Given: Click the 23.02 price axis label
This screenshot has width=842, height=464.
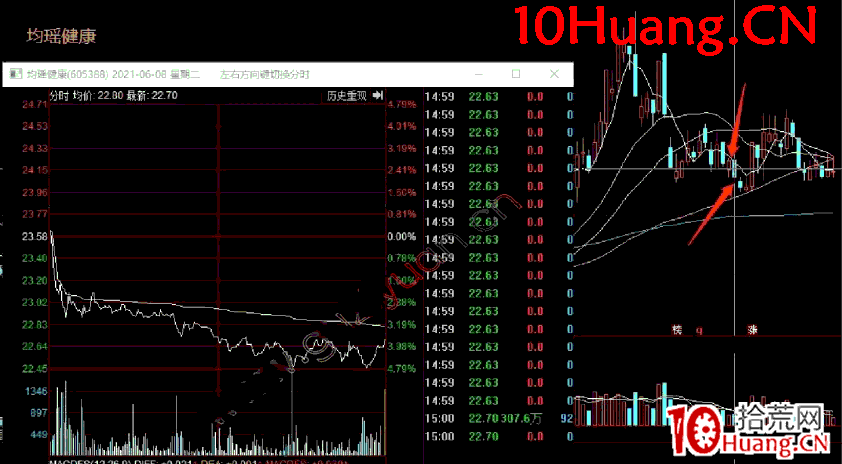Looking at the screenshot, I should (34, 302).
